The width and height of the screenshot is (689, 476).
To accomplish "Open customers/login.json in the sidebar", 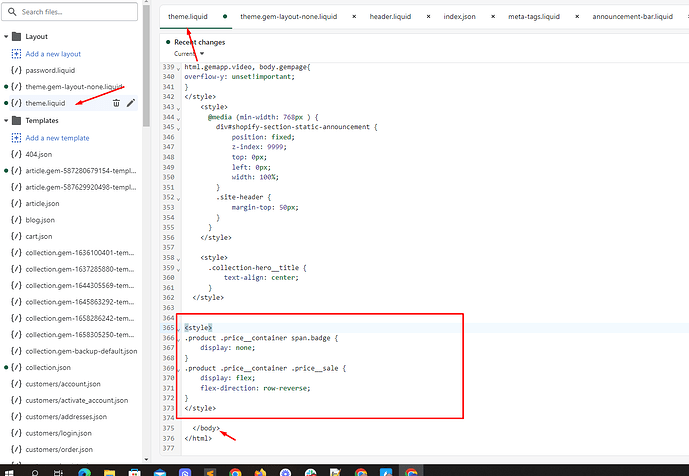I will pyautogui.click(x=58, y=433).
